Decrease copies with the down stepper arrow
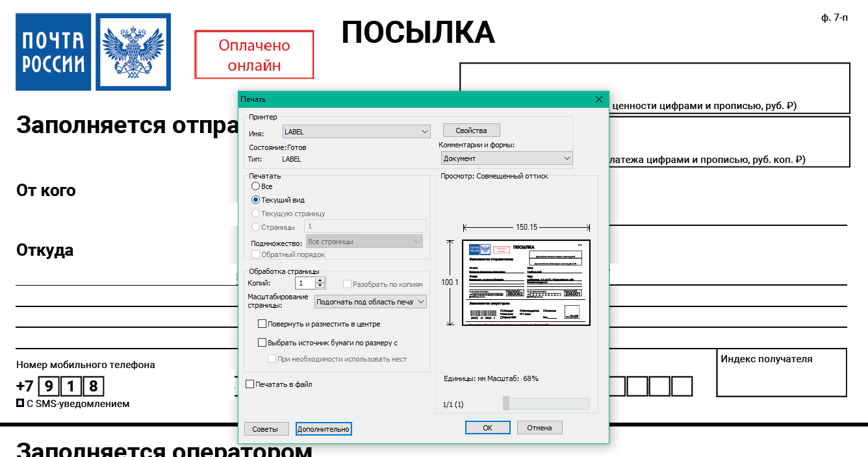This screenshot has height=457, width=868. [x=320, y=286]
